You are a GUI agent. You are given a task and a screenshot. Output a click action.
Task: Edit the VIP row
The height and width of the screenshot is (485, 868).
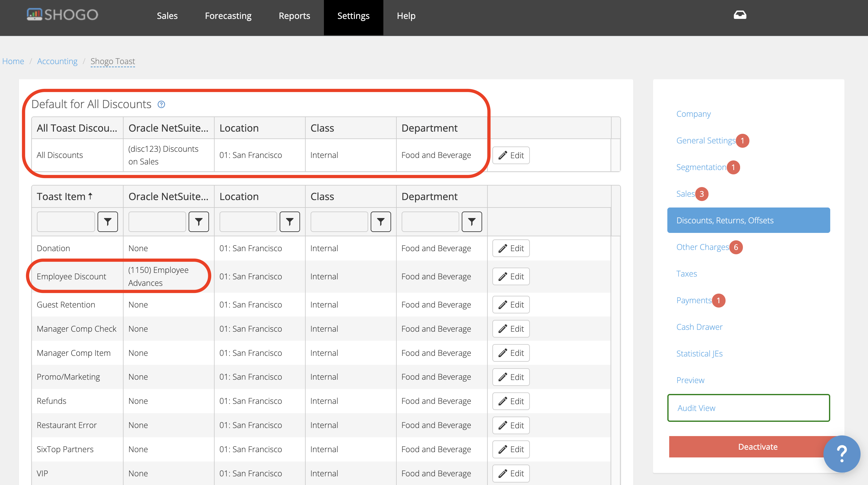click(x=511, y=474)
